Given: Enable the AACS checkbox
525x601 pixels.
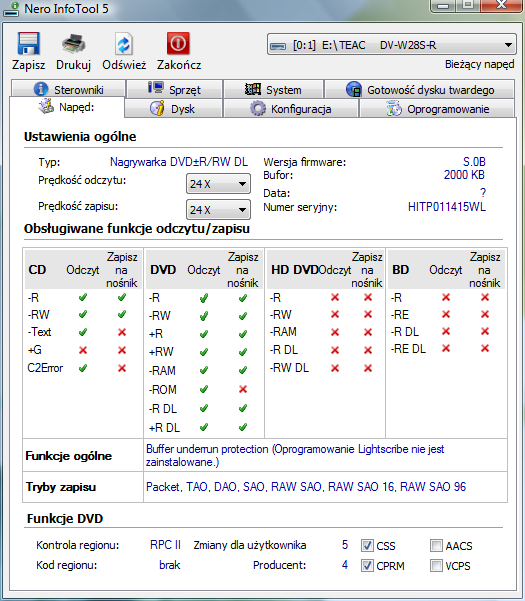Looking at the screenshot, I should pos(436,545).
